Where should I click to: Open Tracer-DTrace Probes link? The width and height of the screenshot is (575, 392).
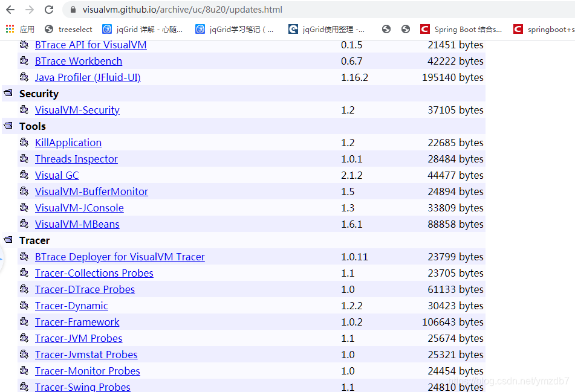point(85,289)
